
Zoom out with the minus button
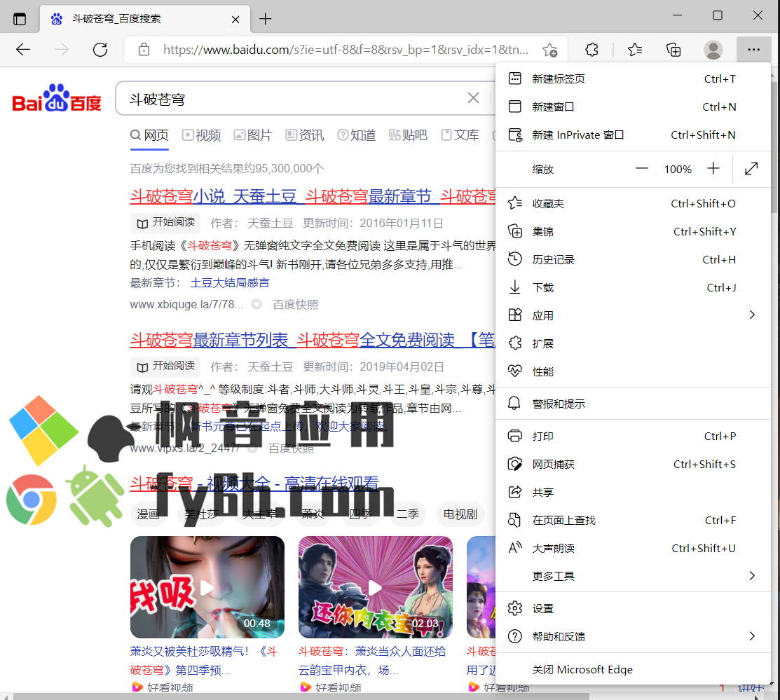(x=642, y=169)
